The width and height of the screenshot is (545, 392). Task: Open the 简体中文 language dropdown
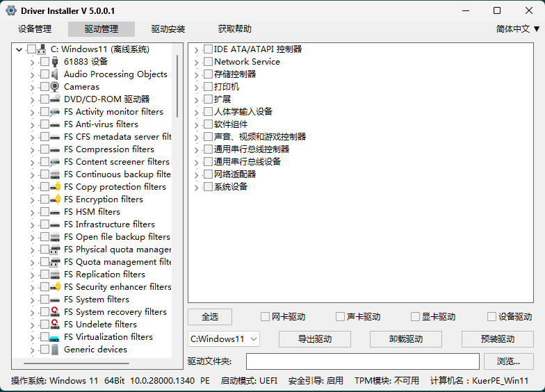(x=517, y=29)
